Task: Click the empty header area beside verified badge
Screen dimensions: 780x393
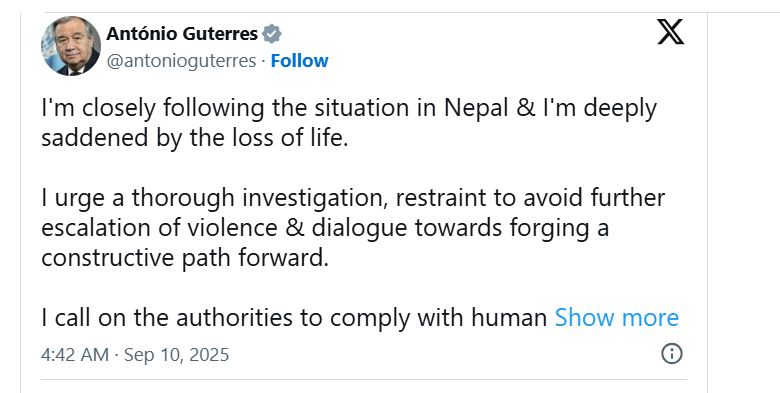Action: point(468,34)
